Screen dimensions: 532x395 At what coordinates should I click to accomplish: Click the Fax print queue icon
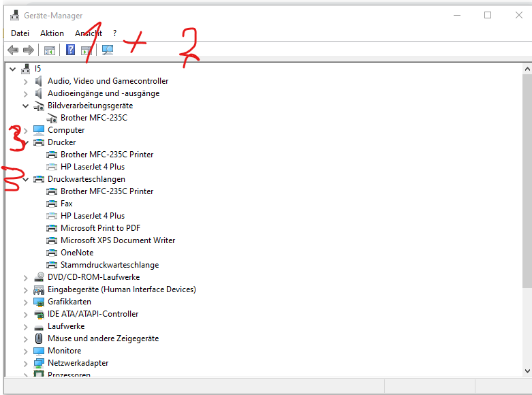[x=52, y=204]
